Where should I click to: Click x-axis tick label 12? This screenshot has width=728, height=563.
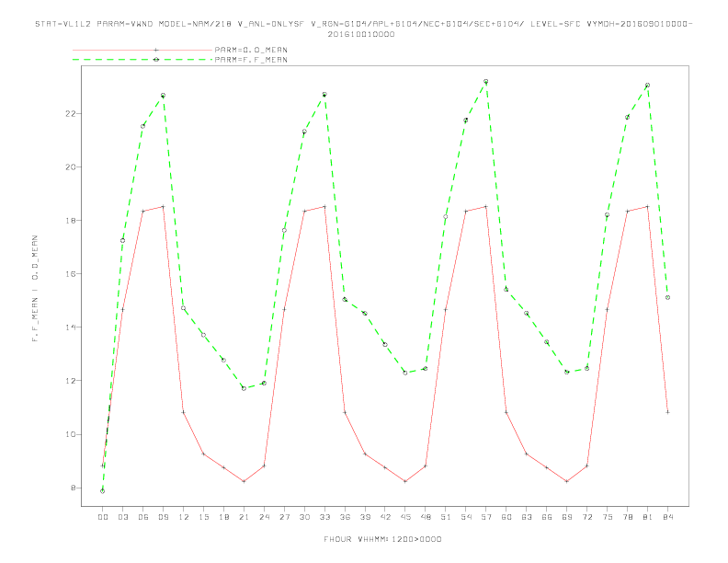(x=184, y=517)
